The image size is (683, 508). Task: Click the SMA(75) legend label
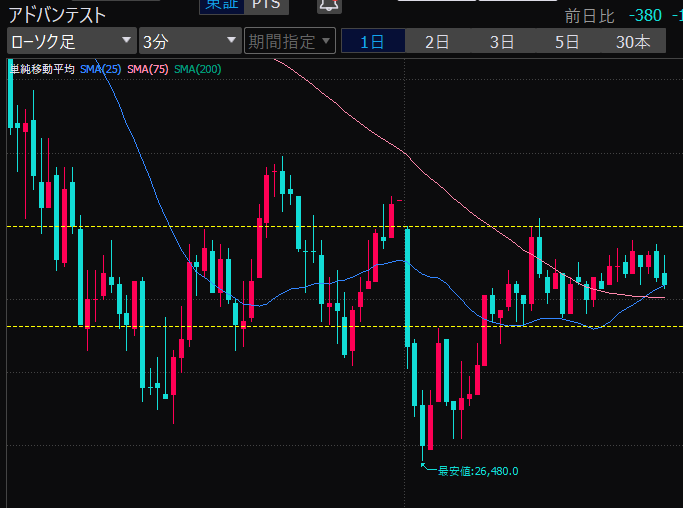(x=148, y=69)
